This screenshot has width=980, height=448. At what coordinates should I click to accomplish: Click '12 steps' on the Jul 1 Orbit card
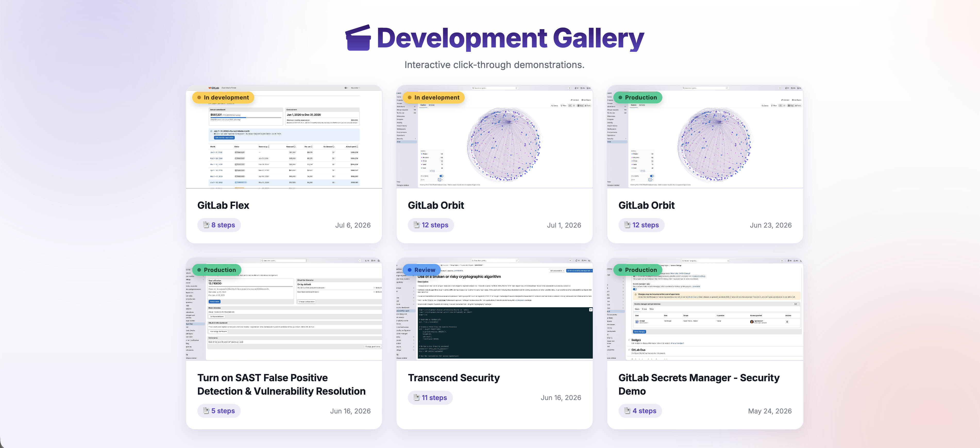[435, 225]
